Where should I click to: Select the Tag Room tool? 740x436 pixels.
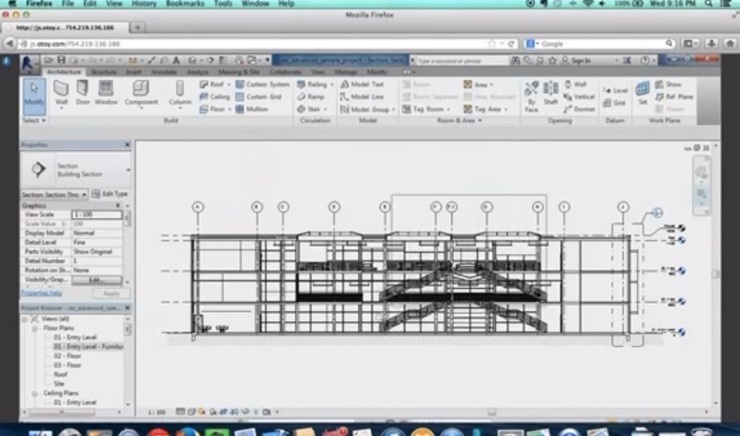426,109
